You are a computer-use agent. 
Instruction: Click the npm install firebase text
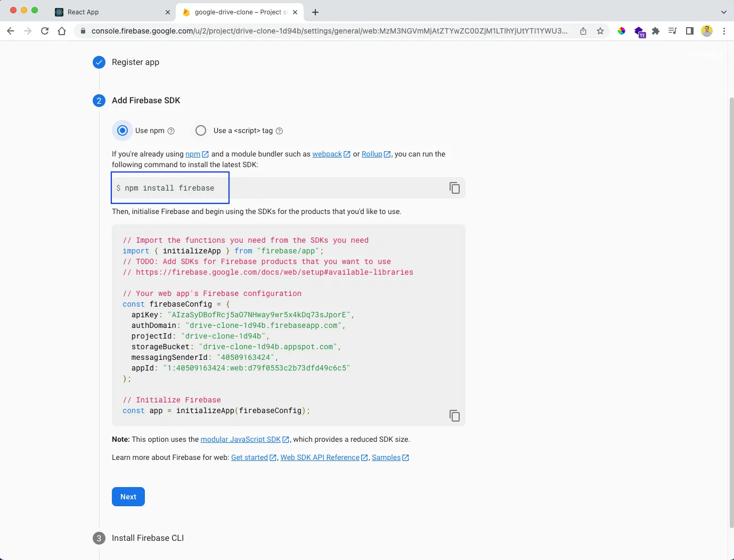[x=169, y=188]
